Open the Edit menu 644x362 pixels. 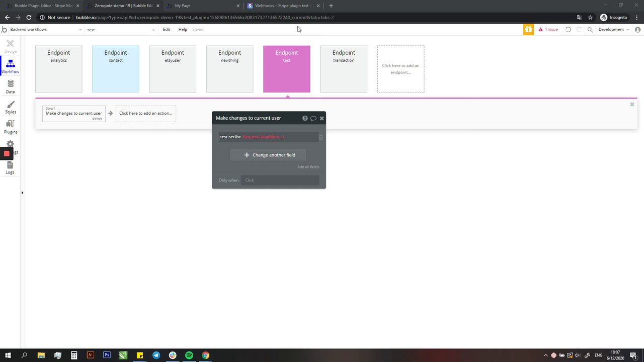[x=167, y=30]
